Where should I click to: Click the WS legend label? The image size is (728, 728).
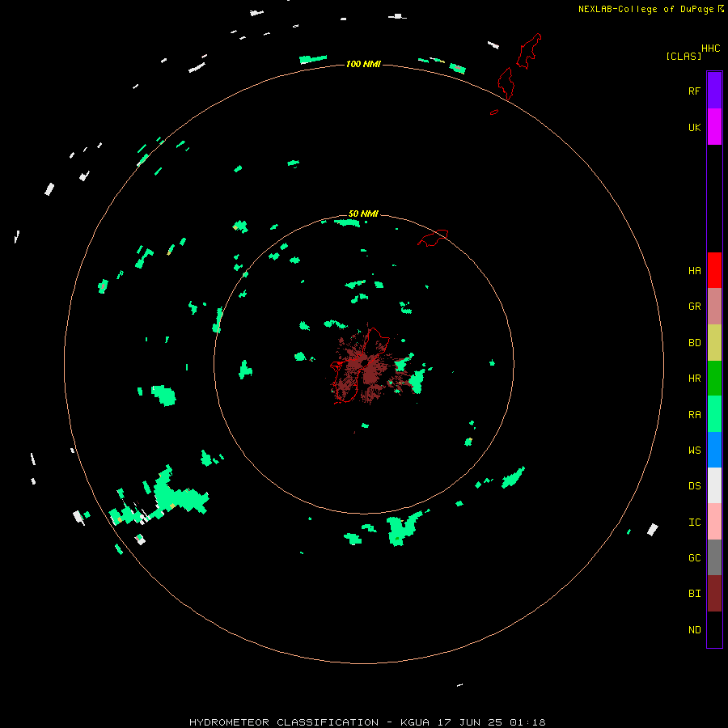[x=694, y=451]
